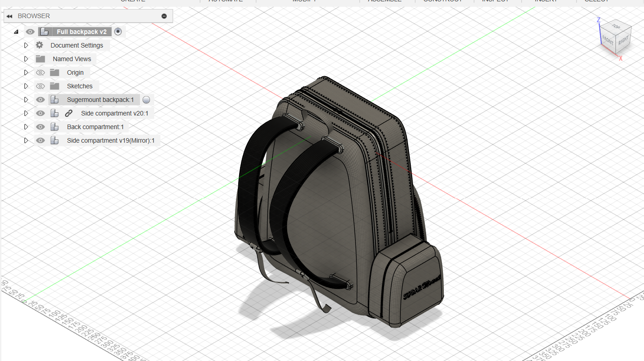Select the 'Back compartment:1' row text
Screen dimensions: 644x361
(96, 127)
